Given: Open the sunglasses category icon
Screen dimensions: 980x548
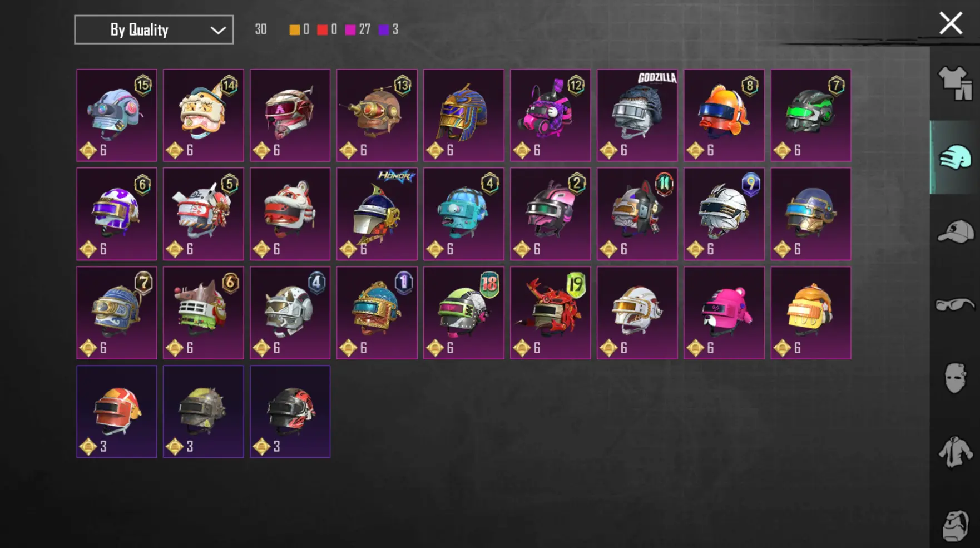Looking at the screenshot, I should 955,305.
